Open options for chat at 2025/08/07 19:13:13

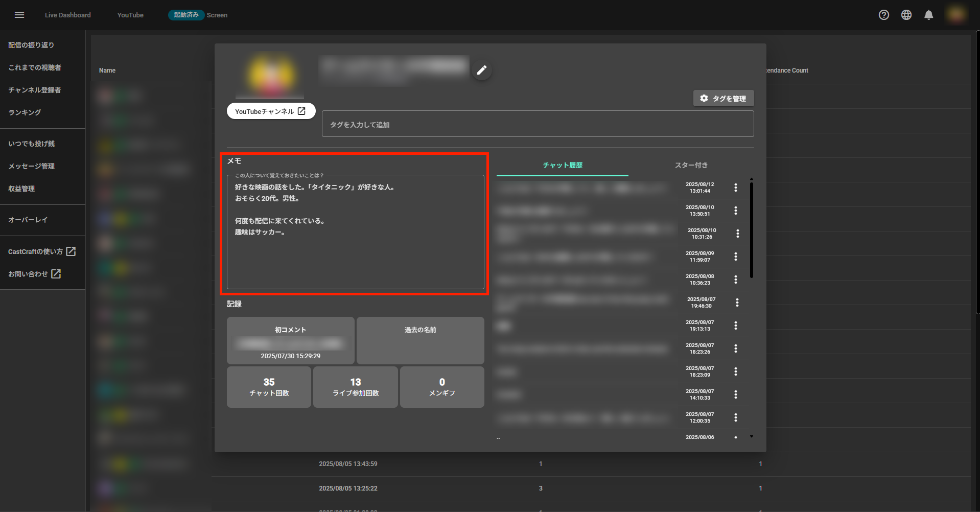coord(736,325)
